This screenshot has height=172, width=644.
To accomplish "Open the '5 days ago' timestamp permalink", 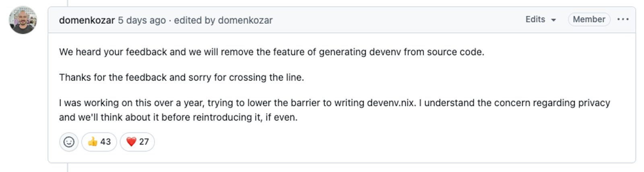I will (x=142, y=20).
